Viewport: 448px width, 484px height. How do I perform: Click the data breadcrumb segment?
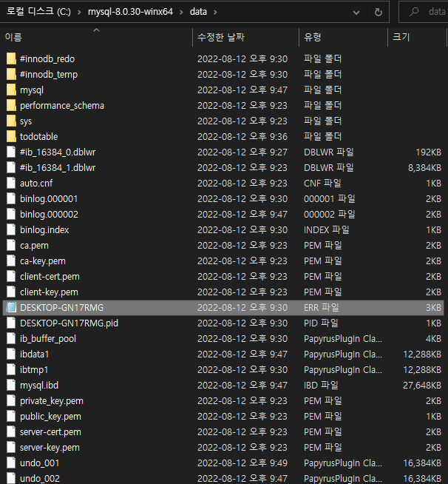(198, 12)
